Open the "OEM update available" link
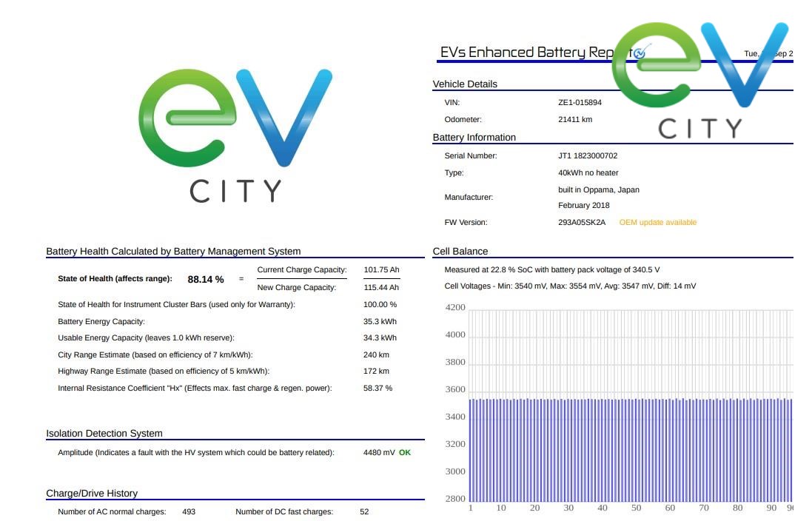The image size is (812, 521). (657, 223)
